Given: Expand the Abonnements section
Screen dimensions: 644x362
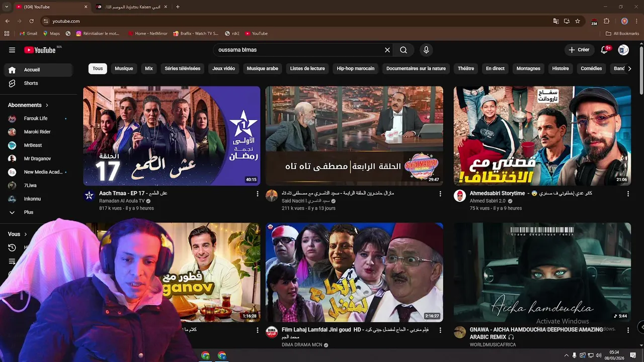Looking at the screenshot, I should (x=28, y=105).
